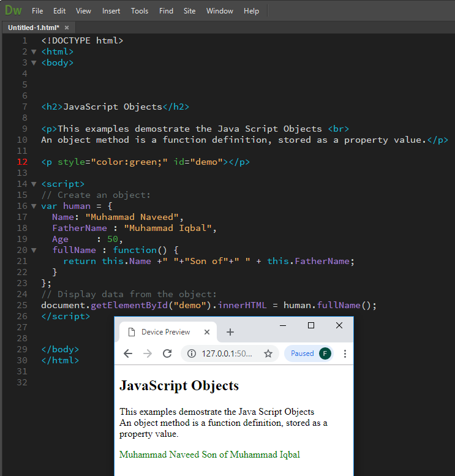The height and width of the screenshot is (476, 455).
Task: Click the closing script tag
Action: point(66,316)
